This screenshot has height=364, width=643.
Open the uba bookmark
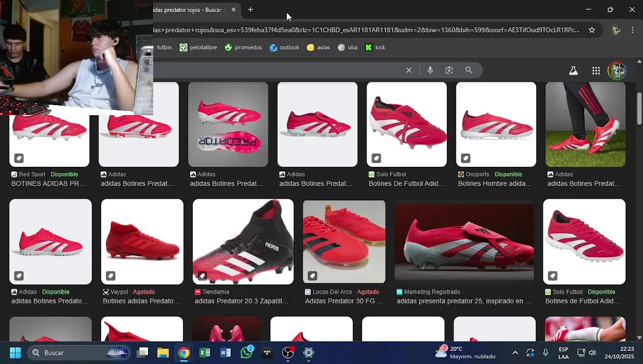[x=347, y=48]
